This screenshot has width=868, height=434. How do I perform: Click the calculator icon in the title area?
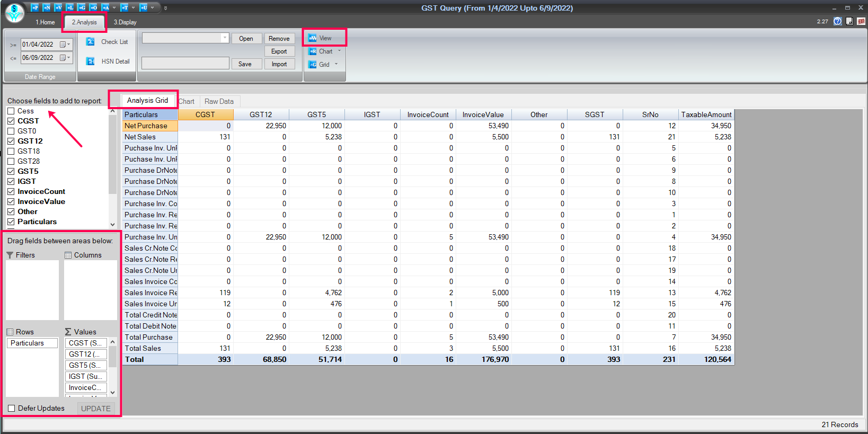[x=849, y=21]
